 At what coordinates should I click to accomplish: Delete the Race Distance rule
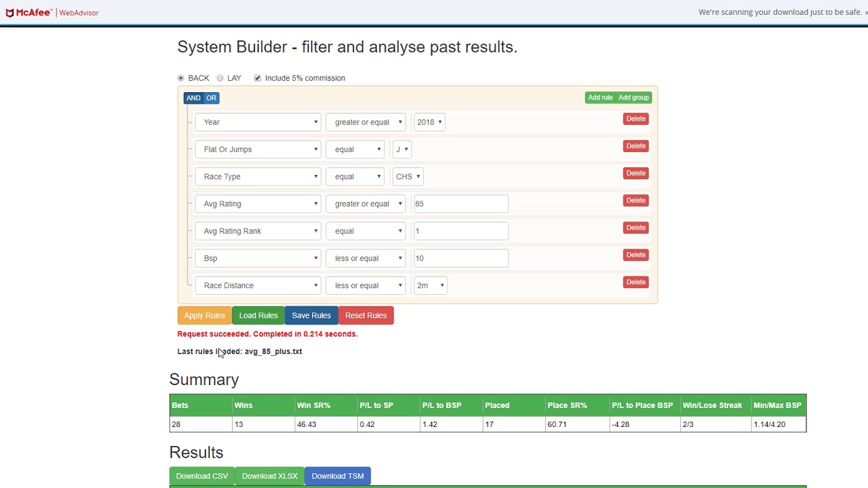(x=636, y=282)
